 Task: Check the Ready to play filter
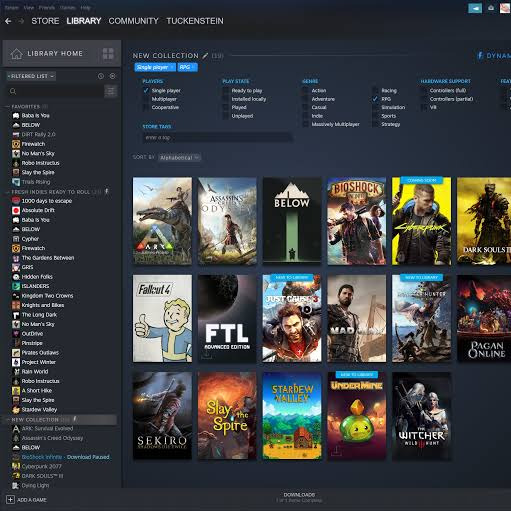226,90
